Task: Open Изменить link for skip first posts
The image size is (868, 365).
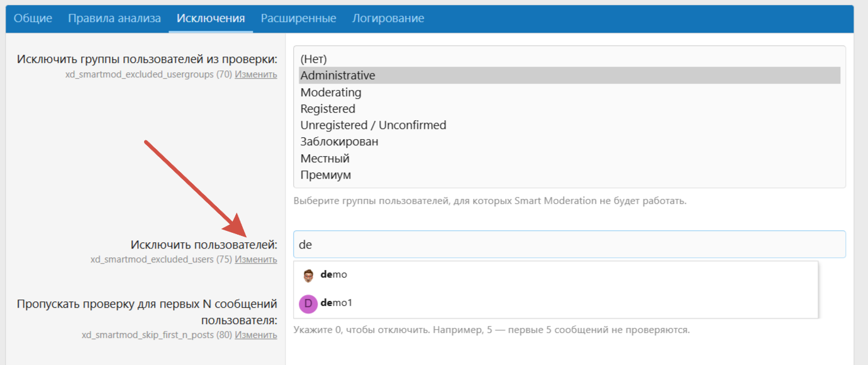Action: (256, 335)
